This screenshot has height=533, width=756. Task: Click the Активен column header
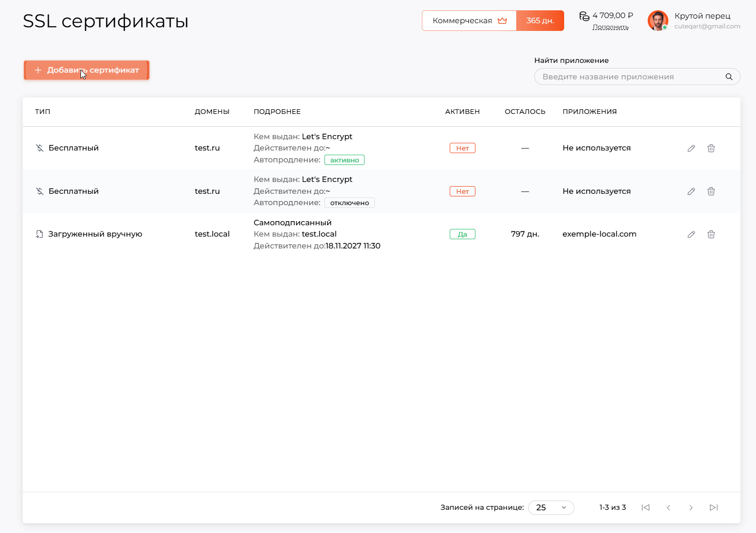(463, 112)
